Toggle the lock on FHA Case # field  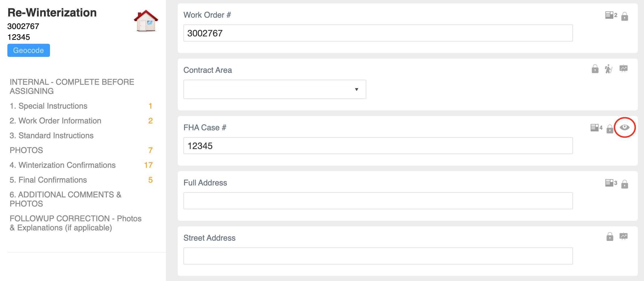click(610, 129)
